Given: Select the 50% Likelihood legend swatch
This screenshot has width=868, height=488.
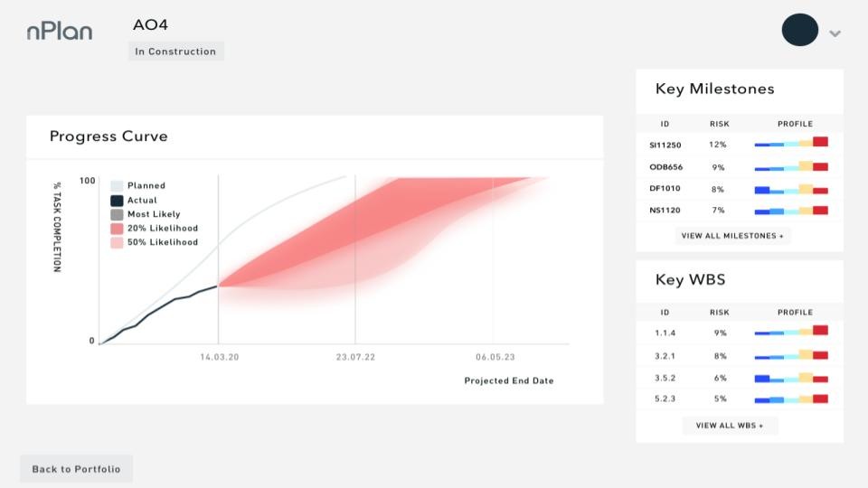Looking at the screenshot, I should click(x=117, y=242).
